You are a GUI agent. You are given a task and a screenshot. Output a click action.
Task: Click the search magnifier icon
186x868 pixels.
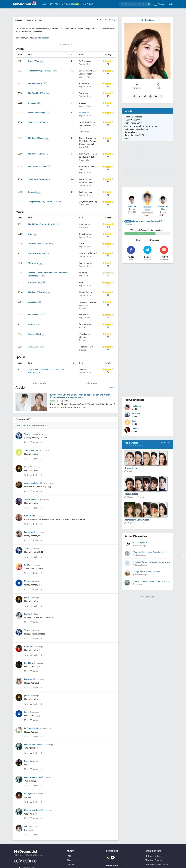point(149,4)
